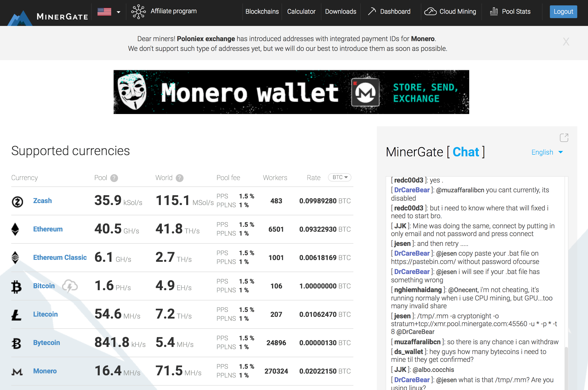Open the language dropdown arrow beside flag
This screenshot has height=390, width=588.
tap(119, 12)
